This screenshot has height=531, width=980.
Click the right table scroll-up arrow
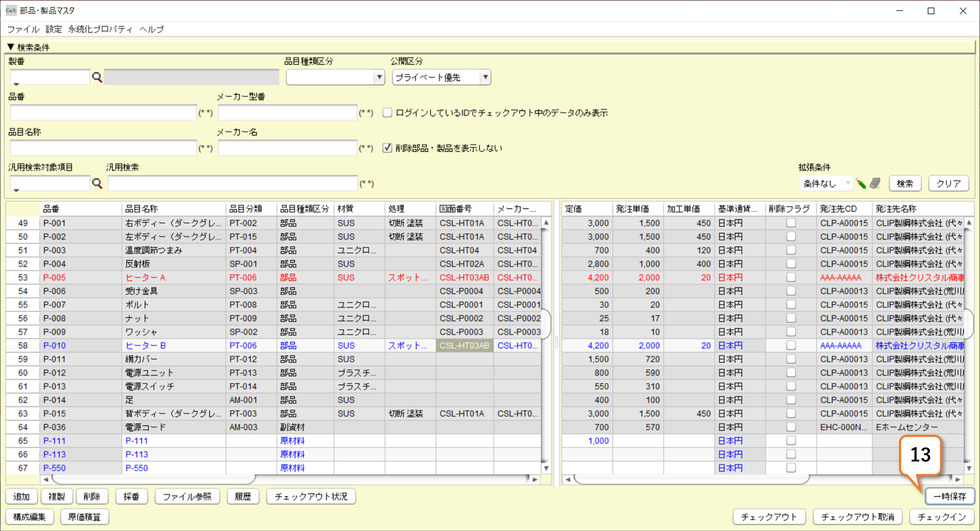[x=969, y=223]
